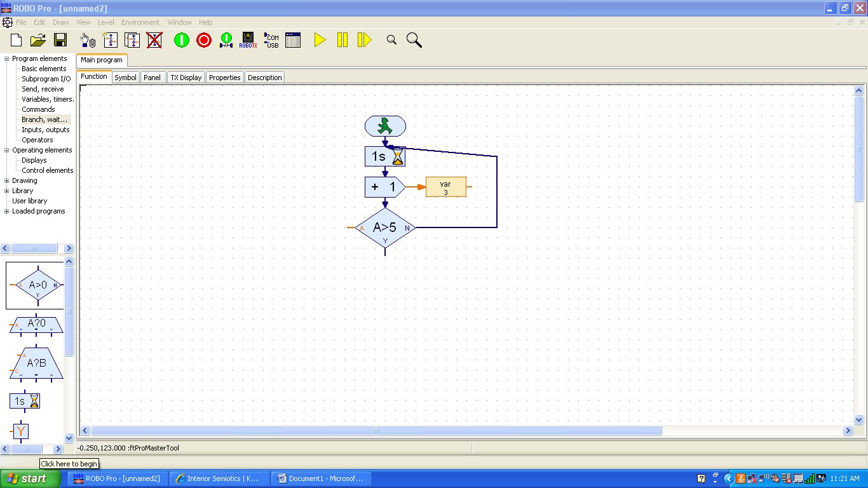
Task: Open the Description tab
Action: pos(264,78)
